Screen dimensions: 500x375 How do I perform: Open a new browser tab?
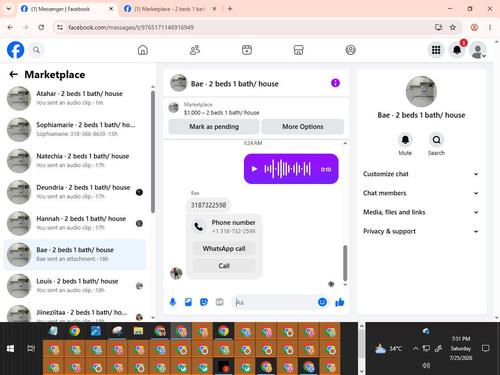point(230,9)
